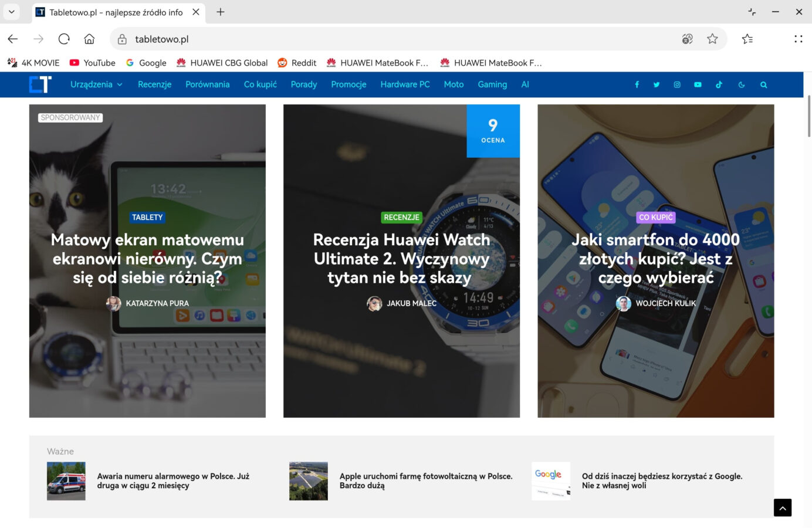Image resolution: width=812 pixels, height=528 pixels.
Task: Click the scroll-to-top arrow button
Action: click(782, 507)
